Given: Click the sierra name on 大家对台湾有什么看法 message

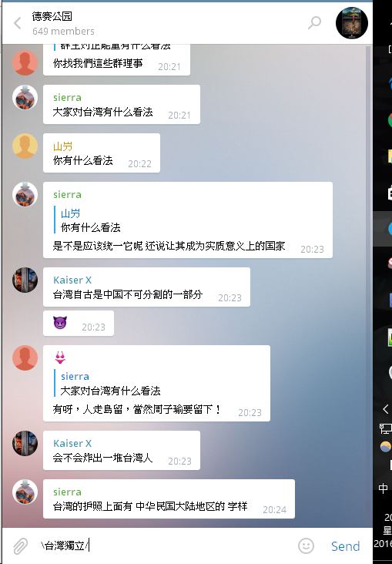Looking at the screenshot, I should tap(67, 98).
